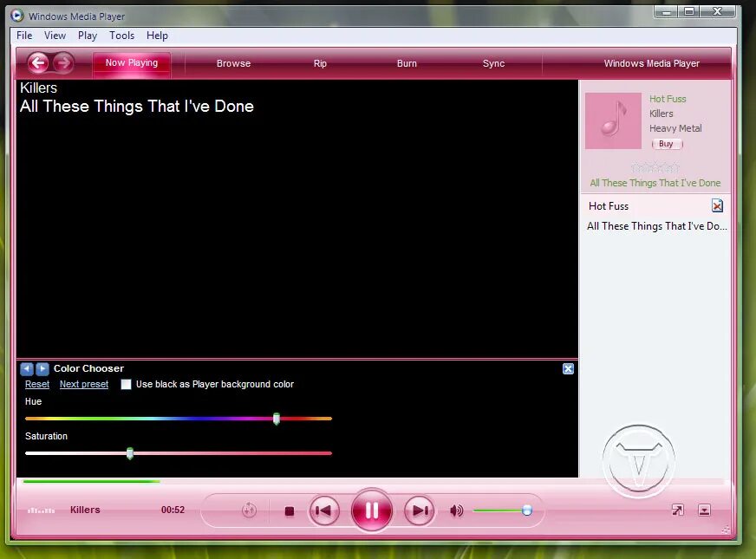The image size is (756, 559).
Task: Show the next enhancement panel with the right arrow
Action: [42, 368]
